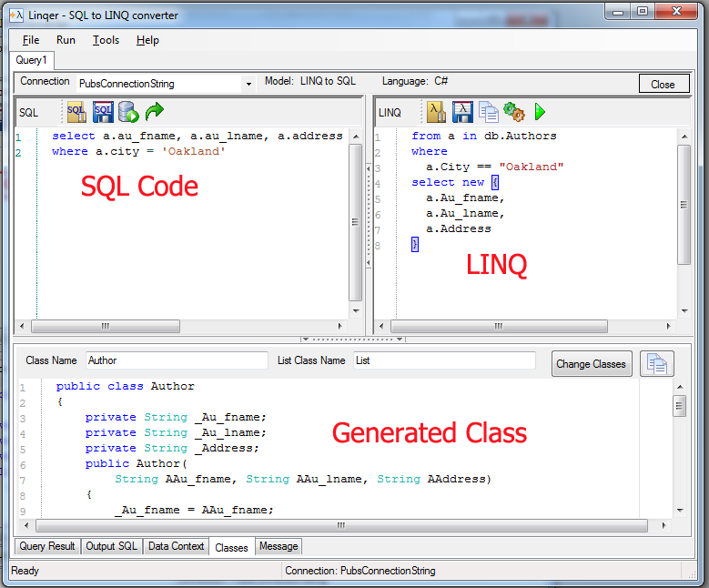Save SQL file using floppy icon
The width and height of the screenshot is (709, 588).
coord(103,112)
